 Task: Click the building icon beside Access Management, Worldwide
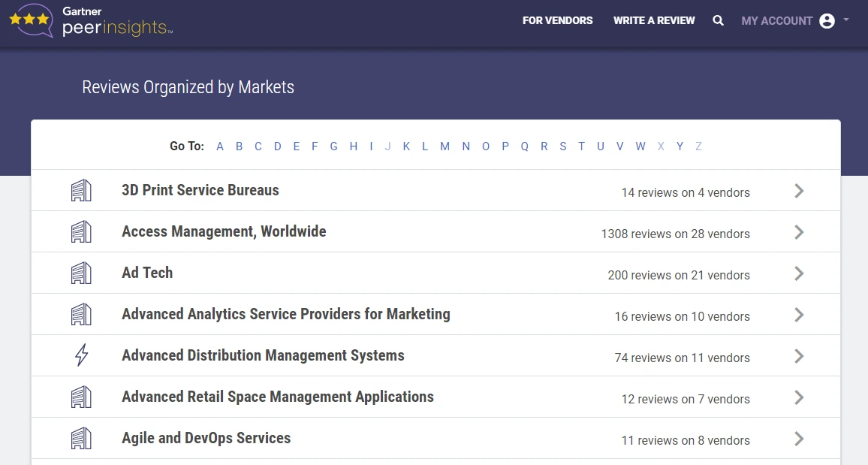coord(81,232)
